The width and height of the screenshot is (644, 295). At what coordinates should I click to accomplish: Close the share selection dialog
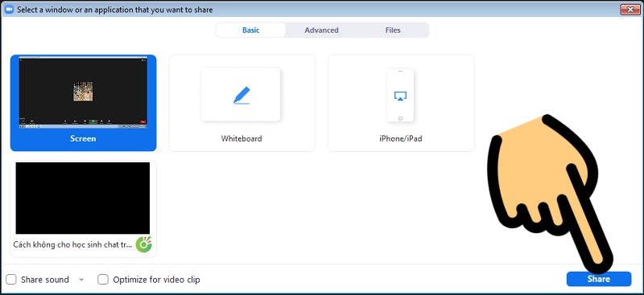click(630, 10)
